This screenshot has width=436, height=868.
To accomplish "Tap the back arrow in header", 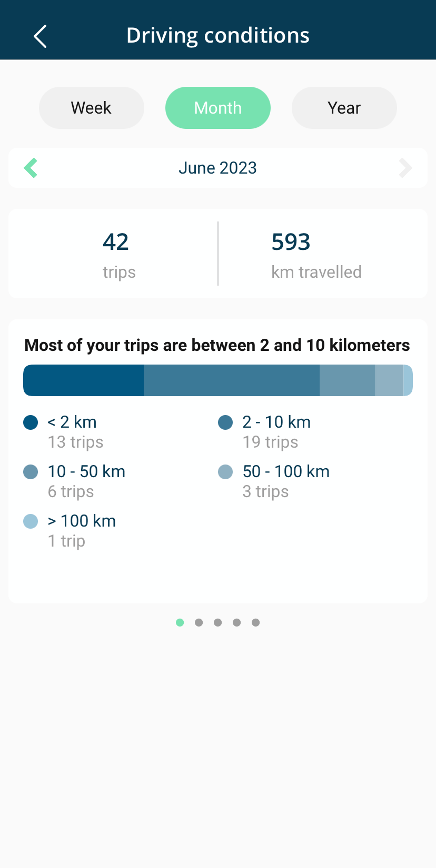I will click(x=40, y=36).
